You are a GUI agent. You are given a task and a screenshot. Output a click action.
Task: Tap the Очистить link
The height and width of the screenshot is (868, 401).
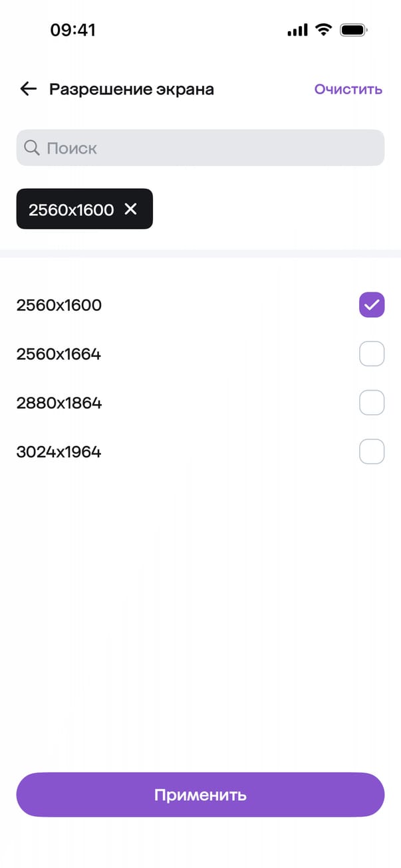[348, 89]
